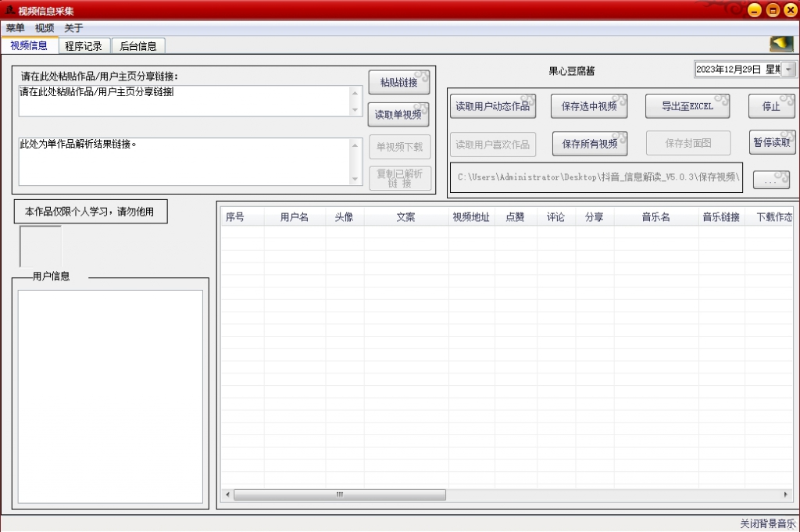This screenshot has width=800, height=532.
Task: Export data with the 导出至EXCEL button
Action: (687, 105)
